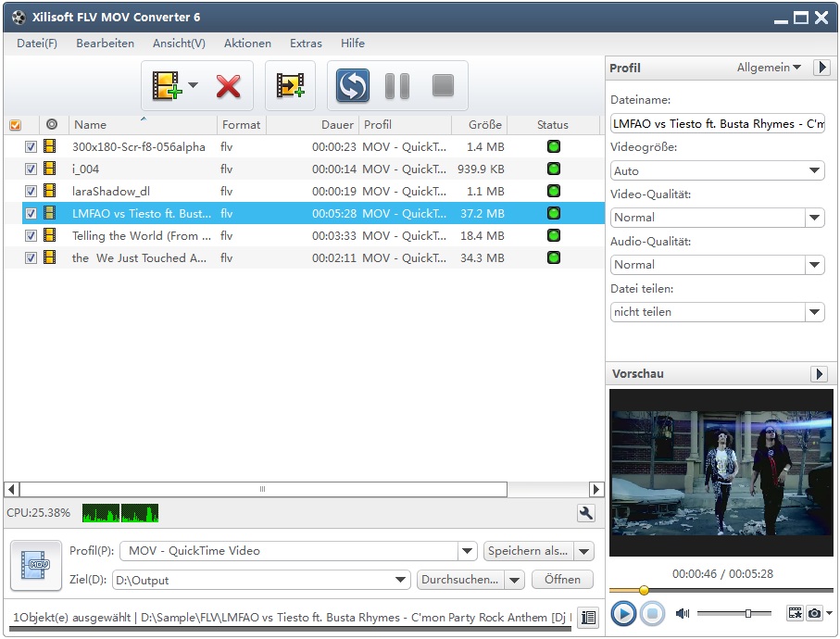Image resolution: width=840 pixels, height=639 pixels.
Task: Uncheck the LMFAO vs Tiesto checkbox
Action: (31, 214)
